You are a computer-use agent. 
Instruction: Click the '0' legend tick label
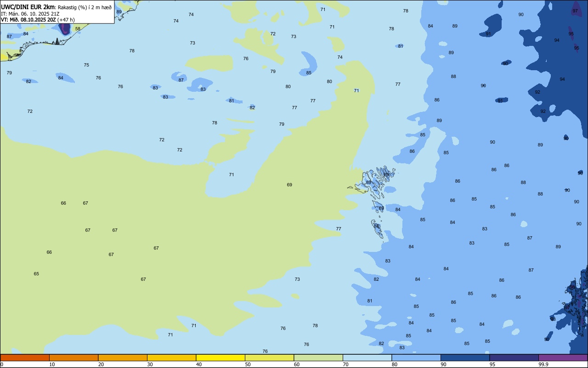click(2, 364)
